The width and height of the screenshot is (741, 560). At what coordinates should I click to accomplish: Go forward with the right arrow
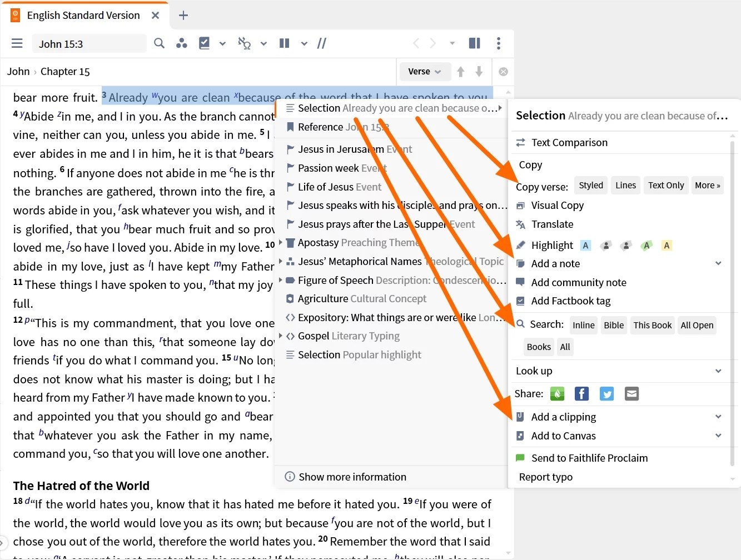433,43
